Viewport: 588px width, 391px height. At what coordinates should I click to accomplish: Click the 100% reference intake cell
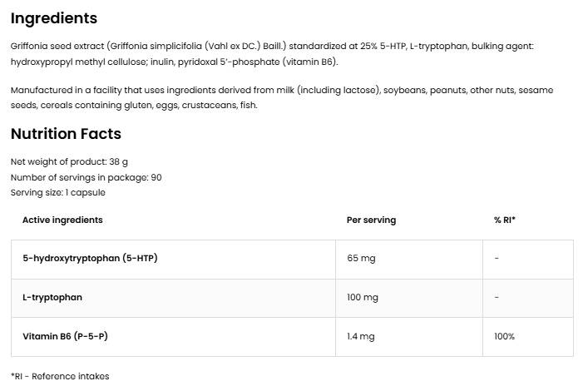tap(504, 337)
